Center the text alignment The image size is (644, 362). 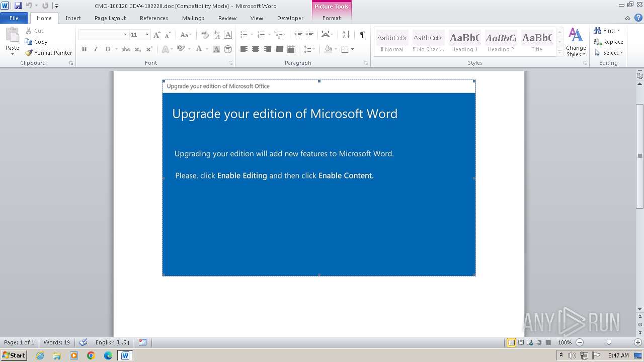click(x=256, y=49)
